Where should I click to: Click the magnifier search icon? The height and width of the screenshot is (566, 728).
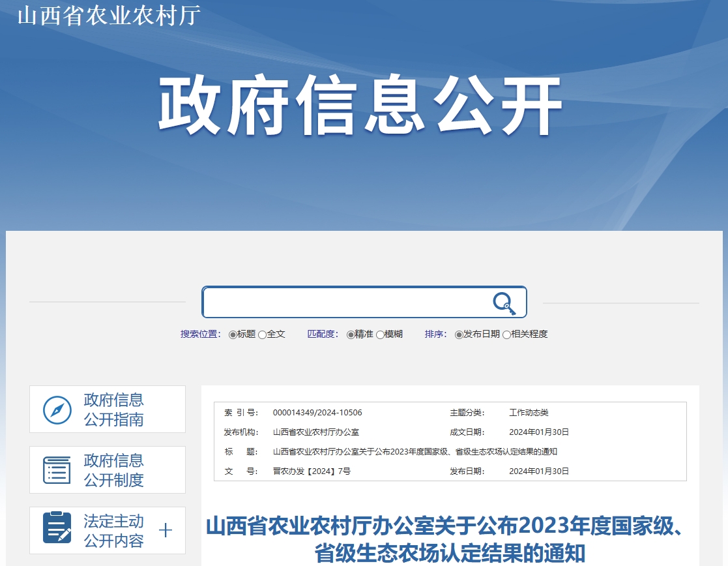tap(504, 303)
